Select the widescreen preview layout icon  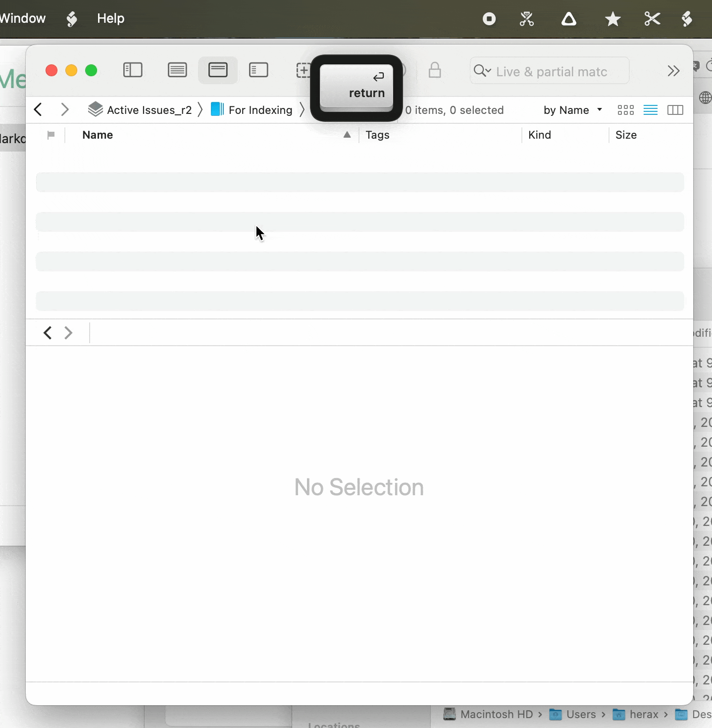218,70
